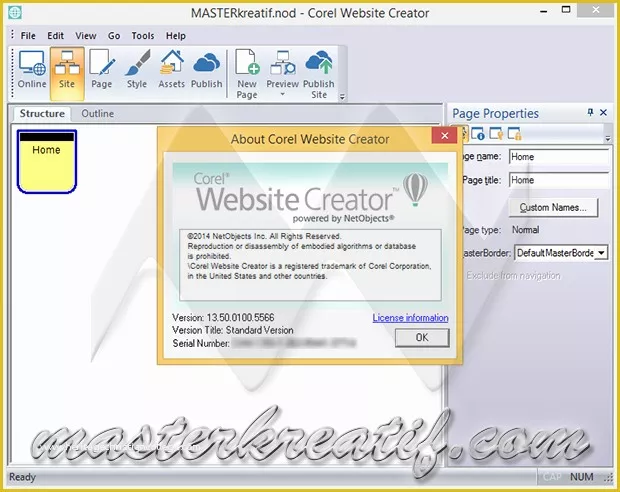Click OK in About dialog
Image resolution: width=620 pixels, height=492 pixels.
[422, 337]
